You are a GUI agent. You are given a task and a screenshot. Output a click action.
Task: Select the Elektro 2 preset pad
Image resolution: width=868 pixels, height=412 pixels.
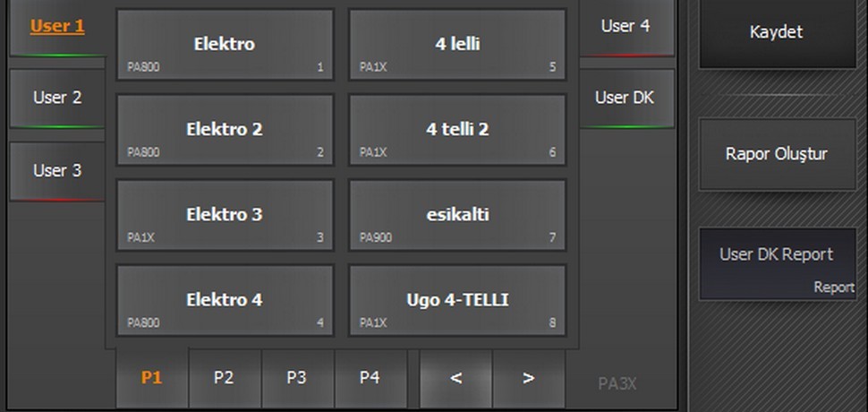[x=225, y=130]
